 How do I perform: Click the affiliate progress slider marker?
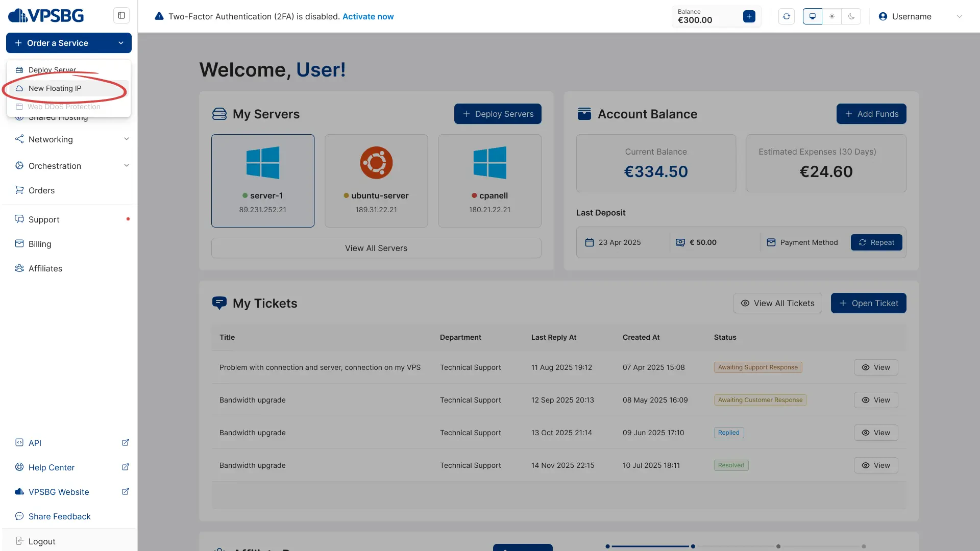tap(693, 546)
